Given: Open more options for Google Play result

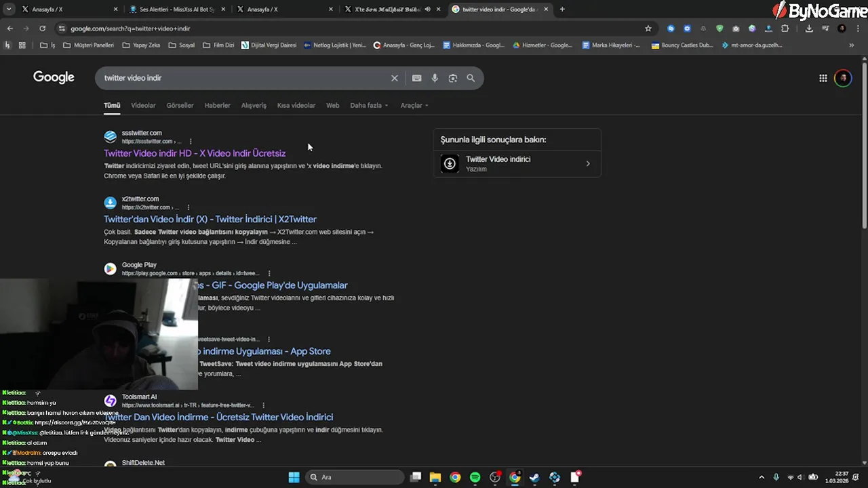Looking at the screenshot, I should coord(269,273).
